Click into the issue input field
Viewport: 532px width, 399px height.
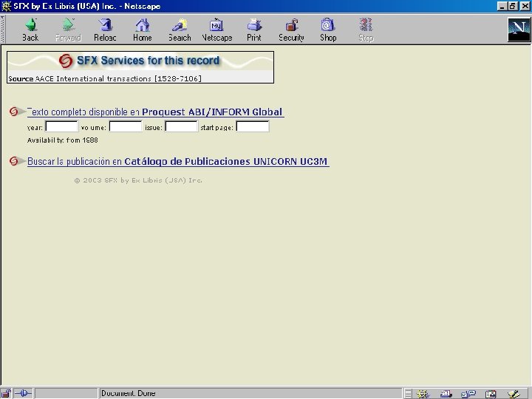pos(181,126)
